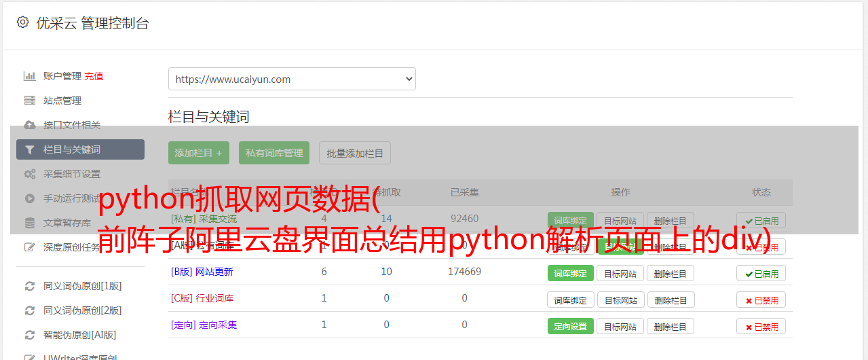Screen dimensions: 868x360
Task: Toggle the 已禁用 status for 定向采集
Action: [761, 326]
